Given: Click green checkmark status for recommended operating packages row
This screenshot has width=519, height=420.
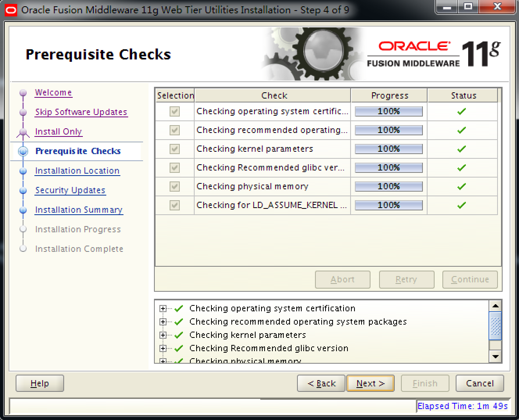Looking at the screenshot, I should pyautogui.click(x=462, y=130).
